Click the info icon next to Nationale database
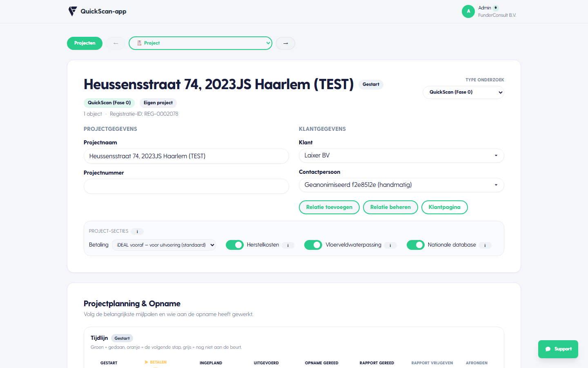 point(485,245)
